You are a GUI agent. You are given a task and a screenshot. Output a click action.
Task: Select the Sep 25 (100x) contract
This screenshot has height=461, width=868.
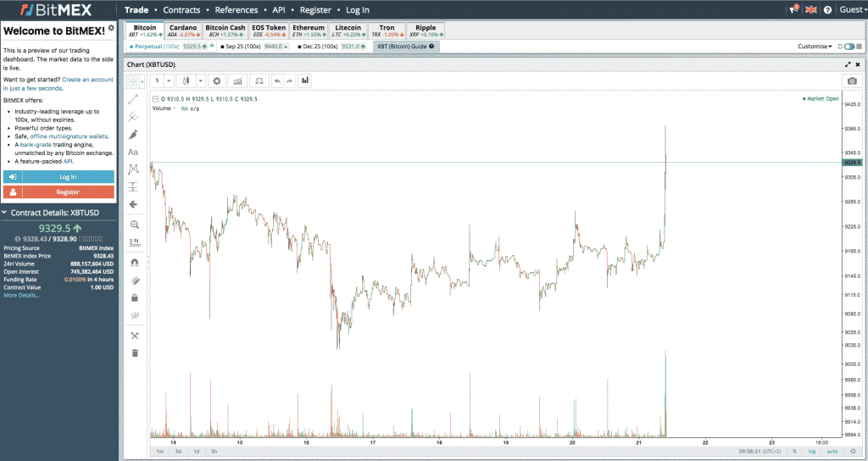[254, 47]
